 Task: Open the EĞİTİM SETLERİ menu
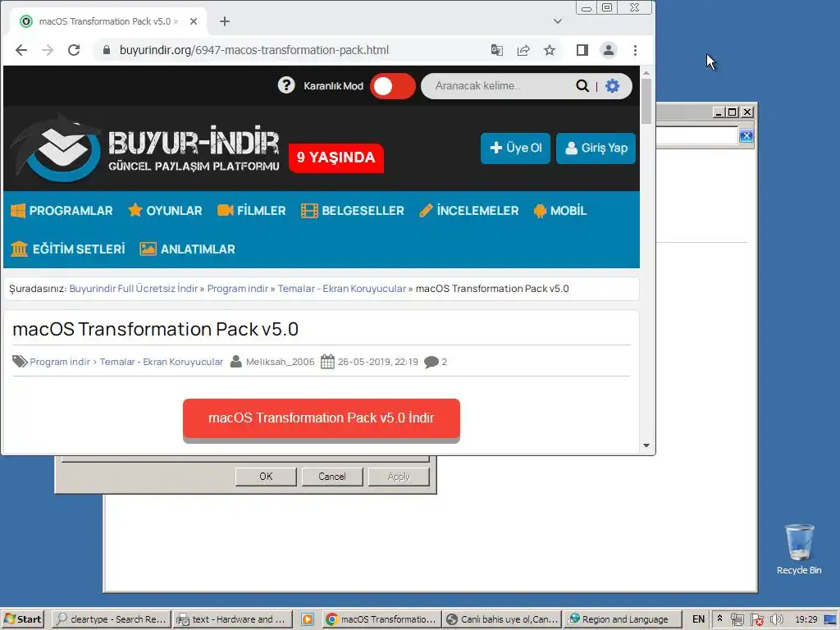(67, 249)
